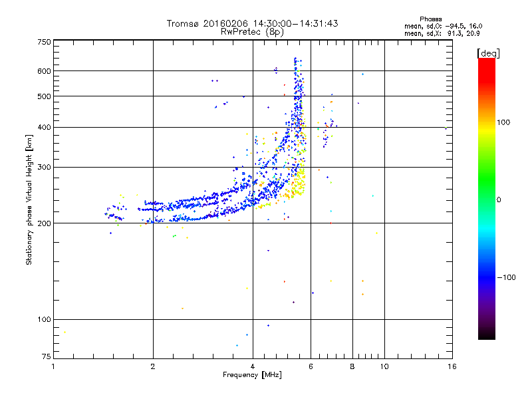Viewport: 532px width, 399px height.
Task: Click the y-axis label 'Stationary phase Virtual Height [km]'
Action: tap(29, 200)
